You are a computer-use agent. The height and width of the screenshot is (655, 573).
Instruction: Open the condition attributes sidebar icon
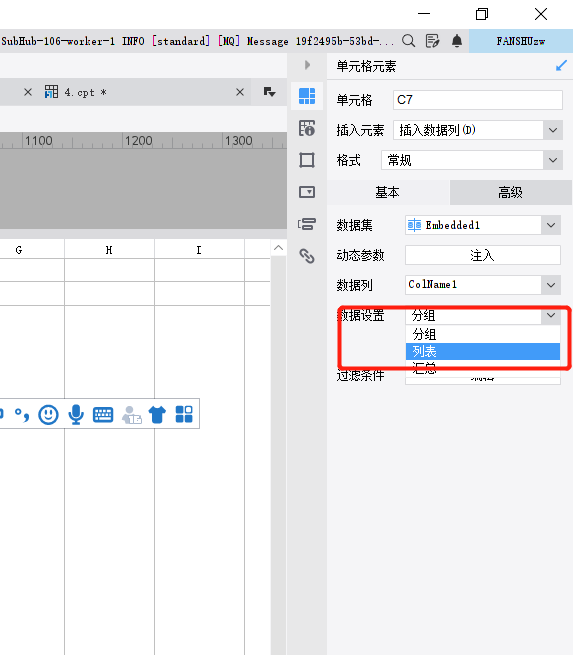pyautogui.click(x=307, y=224)
